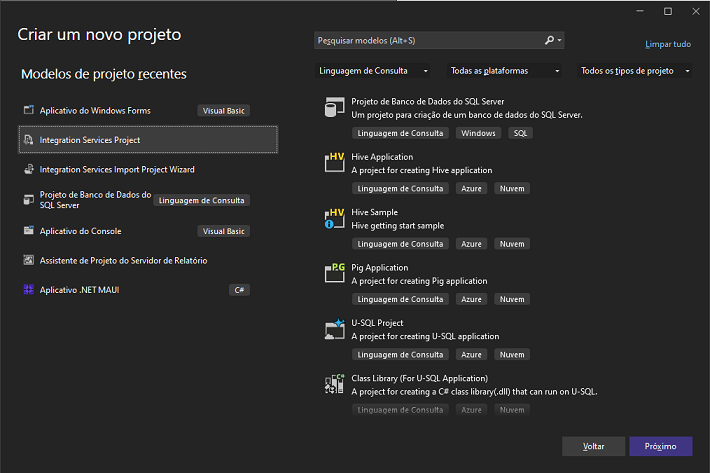Click the Azure tag under Pig Application

click(471, 299)
